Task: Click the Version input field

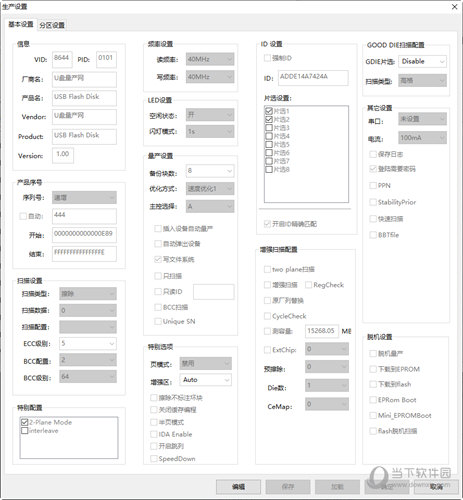Action: 63,156
